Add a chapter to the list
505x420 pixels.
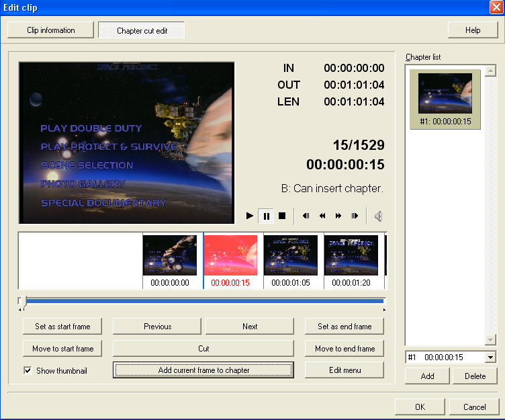(x=427, y=376)
